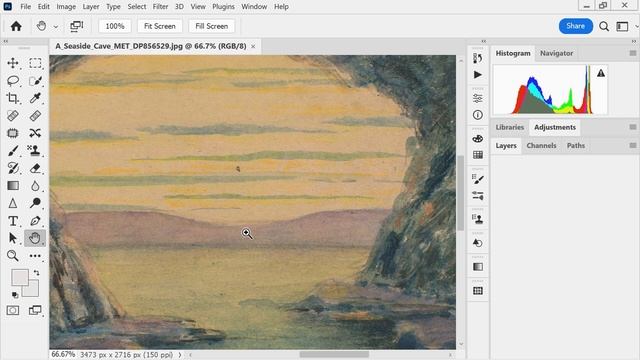Click the histogram cached data warning icon
Screen dimensions: 640x360
tap(601, 73)
